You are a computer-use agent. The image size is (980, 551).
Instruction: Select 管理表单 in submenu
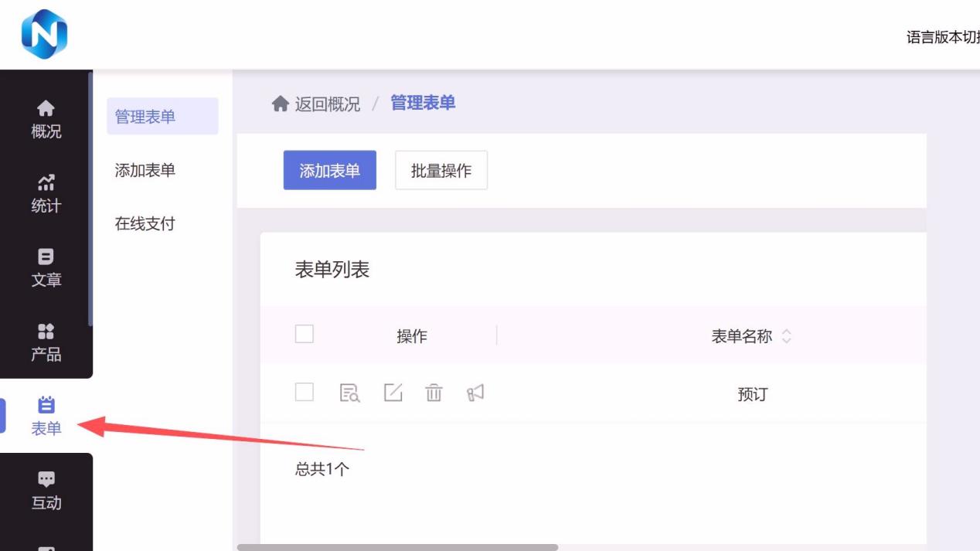pos(145,117)
